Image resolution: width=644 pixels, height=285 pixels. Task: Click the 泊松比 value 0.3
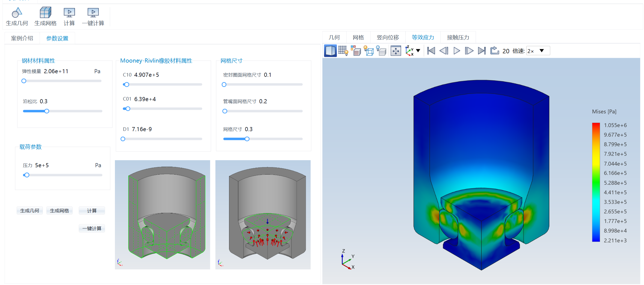coord(44,101)
